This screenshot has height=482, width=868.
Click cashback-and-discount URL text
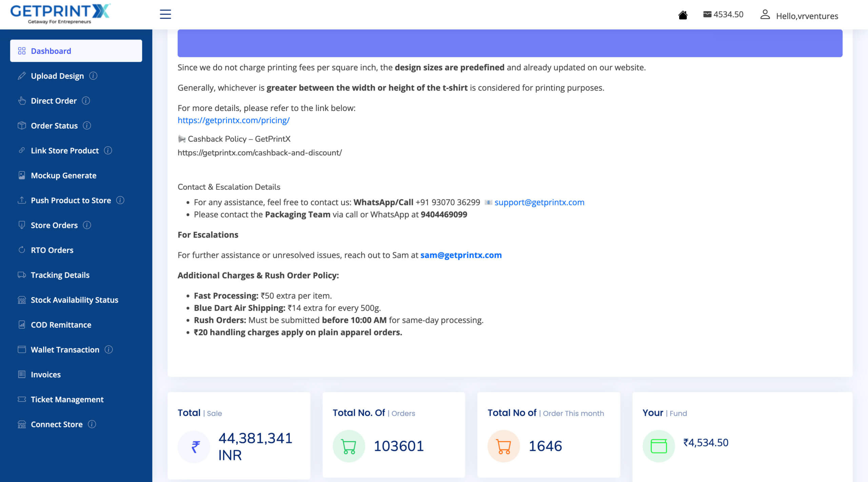(259, 153)
